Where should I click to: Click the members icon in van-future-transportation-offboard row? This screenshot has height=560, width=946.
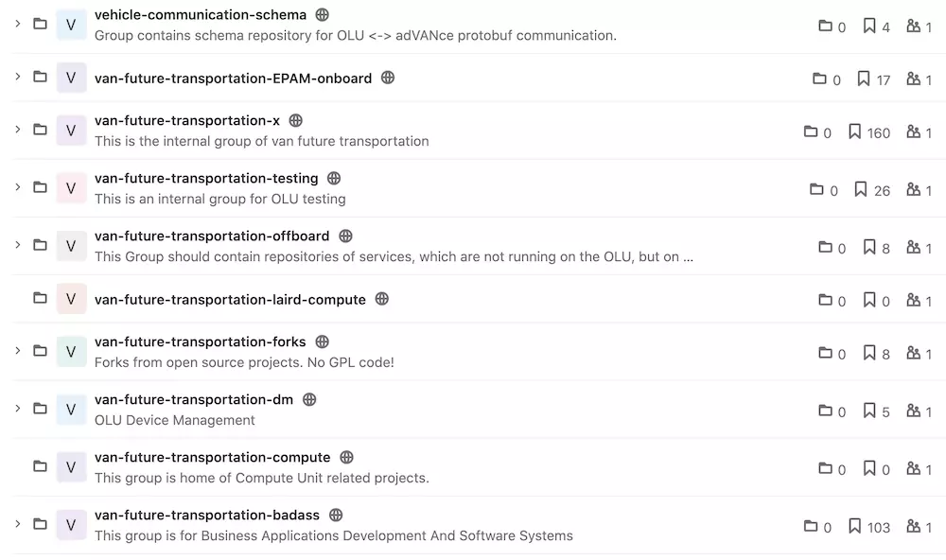pos(914,247)
